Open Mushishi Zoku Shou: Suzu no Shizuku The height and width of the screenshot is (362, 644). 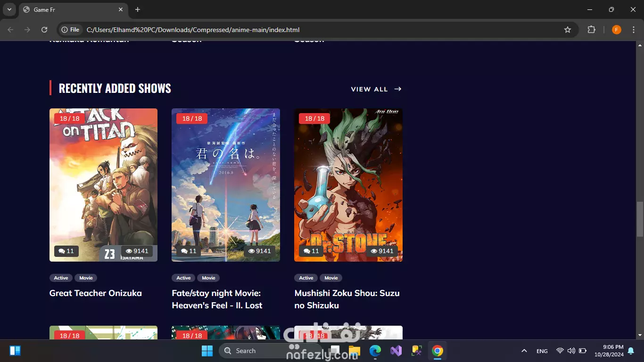click(x=347, y=299)
